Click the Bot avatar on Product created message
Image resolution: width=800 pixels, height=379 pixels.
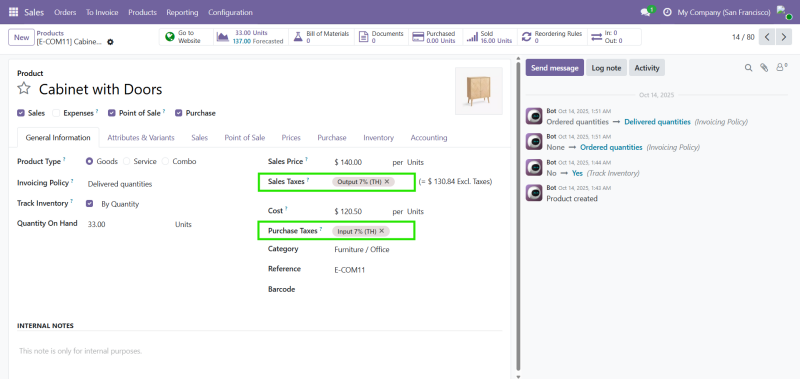point(534,193)
